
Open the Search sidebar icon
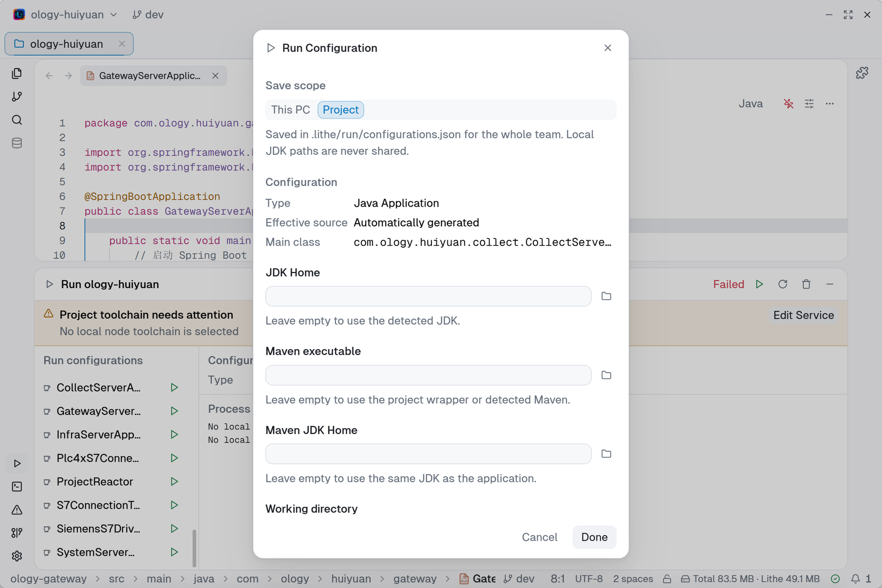pos(17,120)
